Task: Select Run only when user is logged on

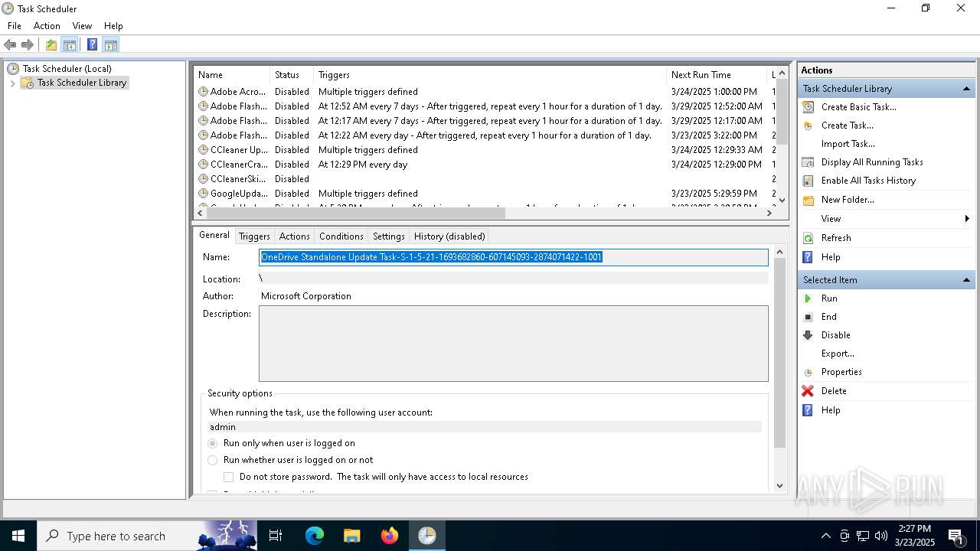Action: tap(213, 443)
